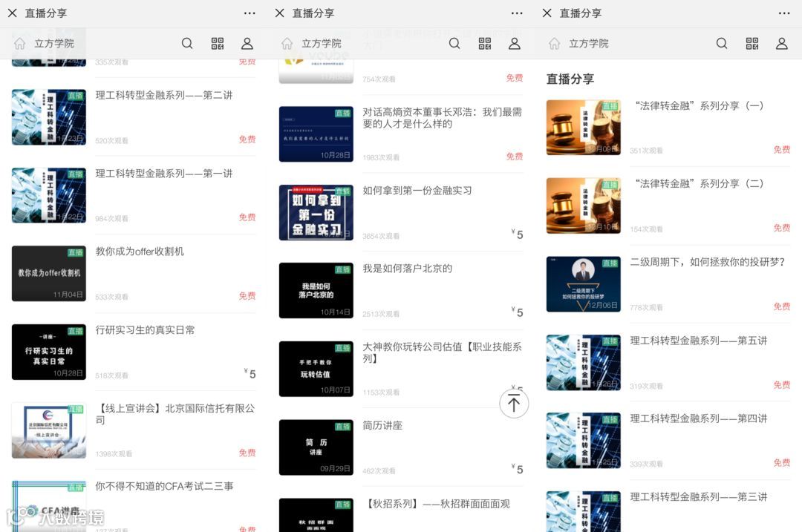Click 免费 label of 二级周期下 course
Viewport: 802px width, 532px height.
pos(781,306)
